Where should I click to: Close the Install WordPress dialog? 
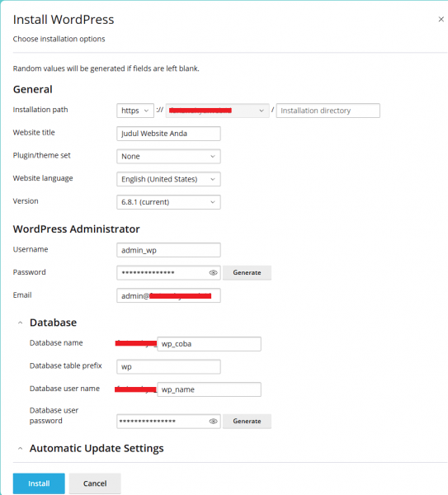[441, 20]
